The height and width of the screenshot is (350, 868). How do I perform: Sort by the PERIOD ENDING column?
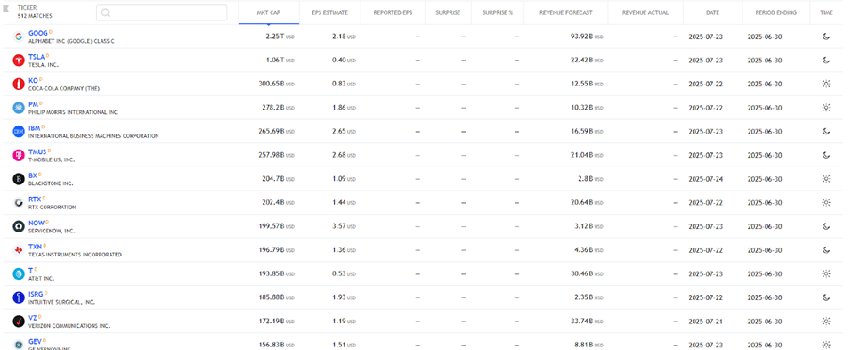[776, 12]
